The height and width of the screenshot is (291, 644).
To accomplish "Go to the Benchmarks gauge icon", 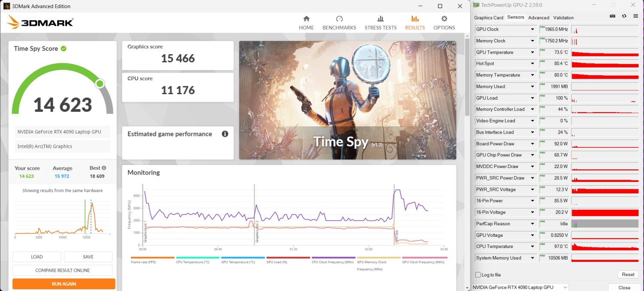I will tap(339, 19).
